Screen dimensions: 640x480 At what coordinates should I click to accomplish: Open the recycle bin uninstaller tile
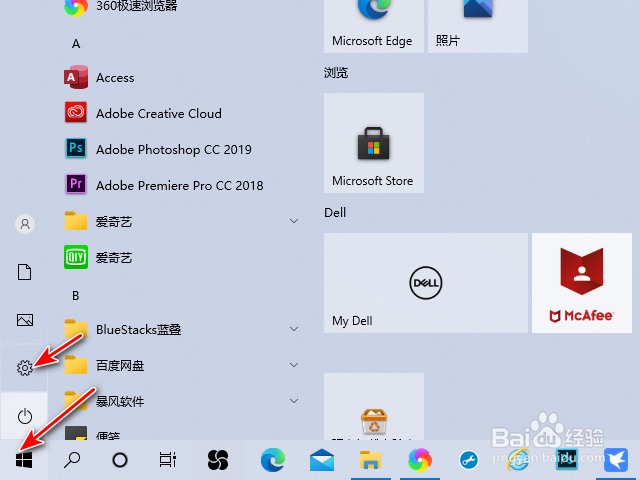[x=374, y=407]
